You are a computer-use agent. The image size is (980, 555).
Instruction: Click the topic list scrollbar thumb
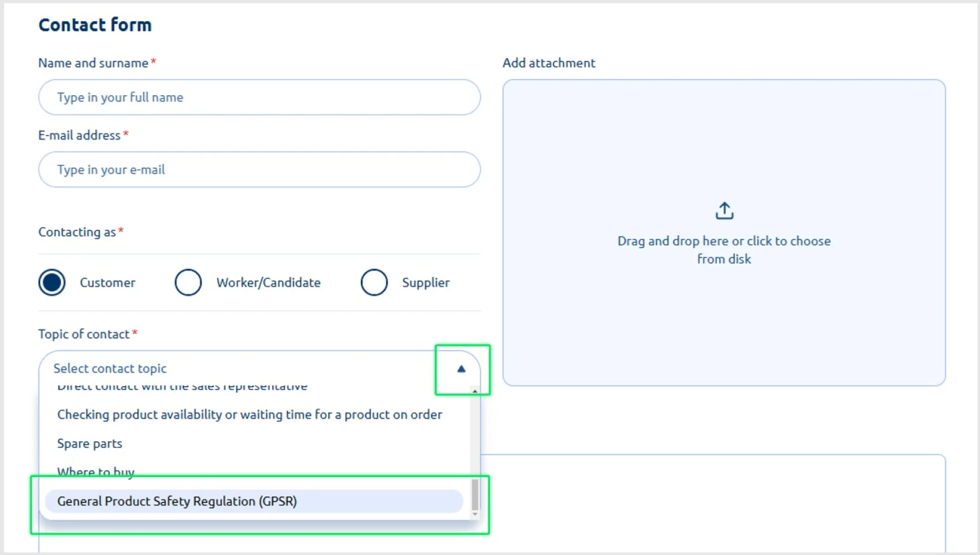coord(475,494)
